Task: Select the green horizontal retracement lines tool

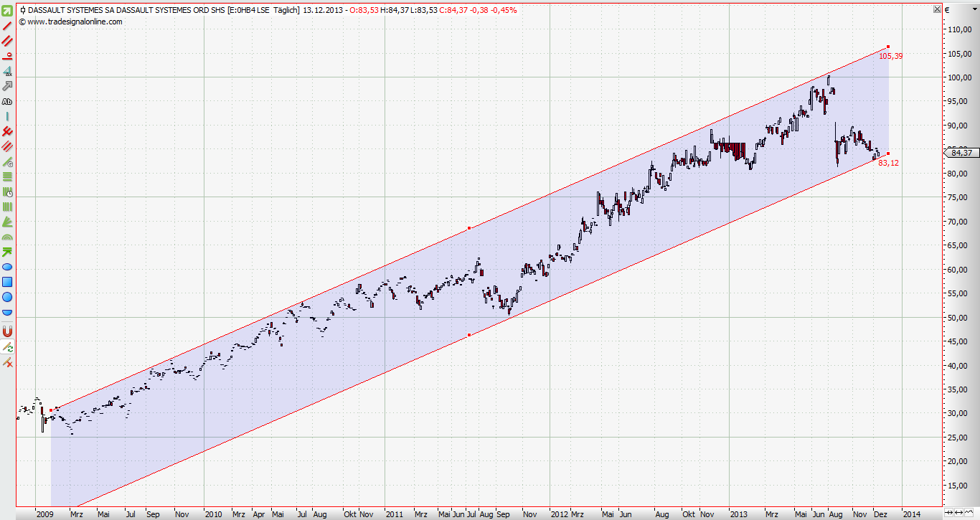Action: tap(7, 176)
